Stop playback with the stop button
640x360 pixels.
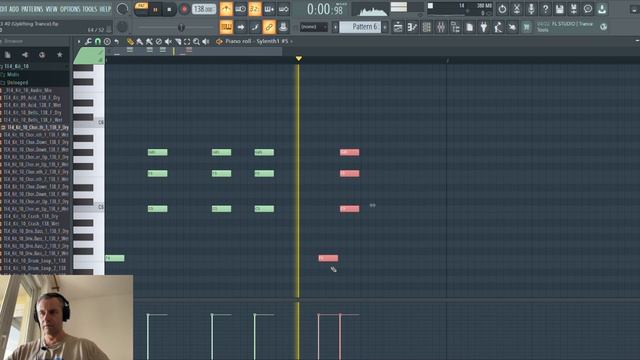point(169,9)
